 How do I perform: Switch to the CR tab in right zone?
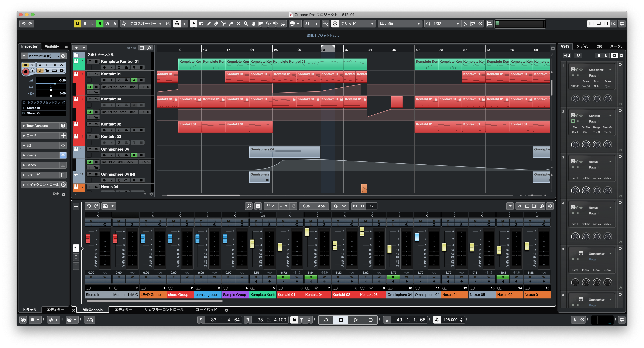(599, 46)
